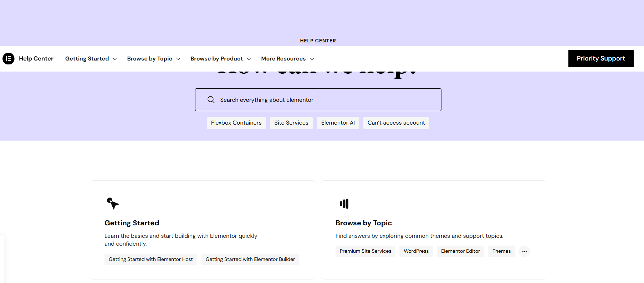Expand the More Resources chevron
The height and width of the screenshot is (283, 644).
[x=312, y=59]
